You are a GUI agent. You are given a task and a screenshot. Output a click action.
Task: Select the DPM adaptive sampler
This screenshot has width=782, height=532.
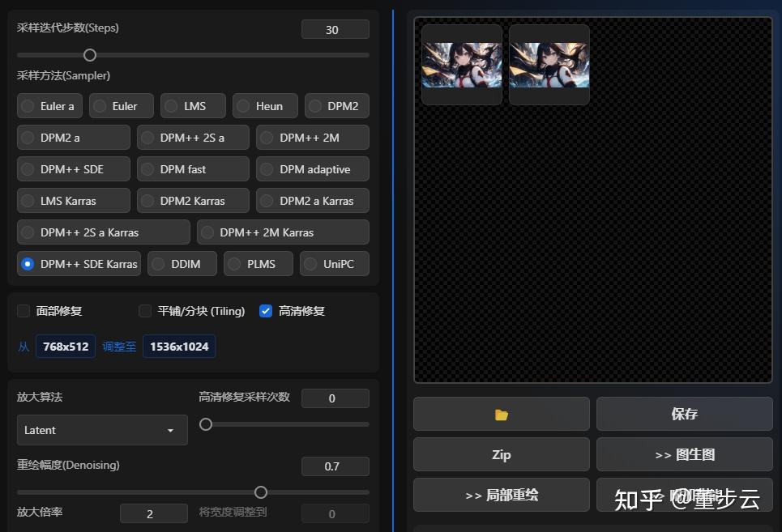coord(312,168)
